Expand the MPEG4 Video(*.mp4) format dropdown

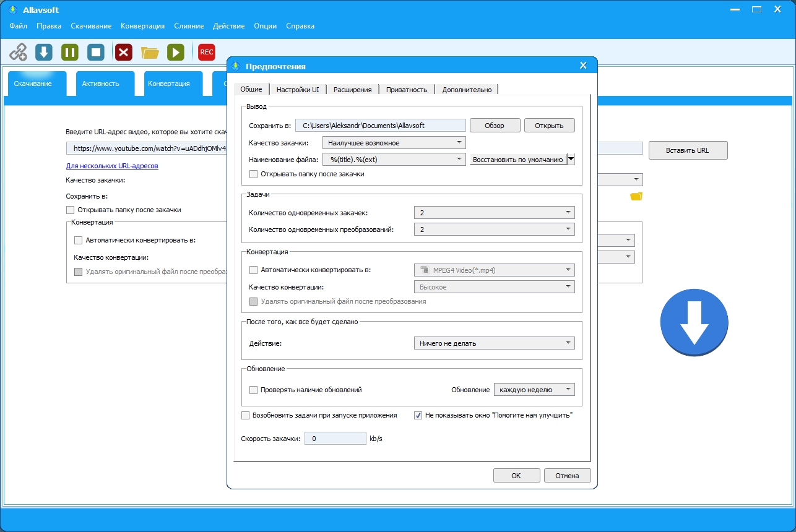click(494, 270)
